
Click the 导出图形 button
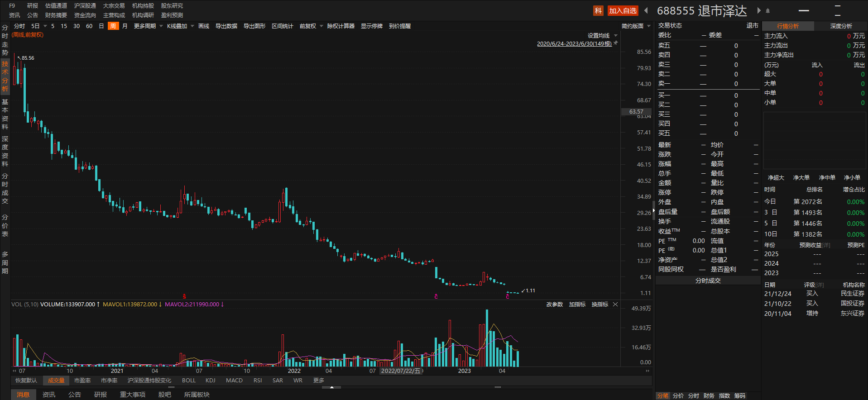tap(254, 26)
